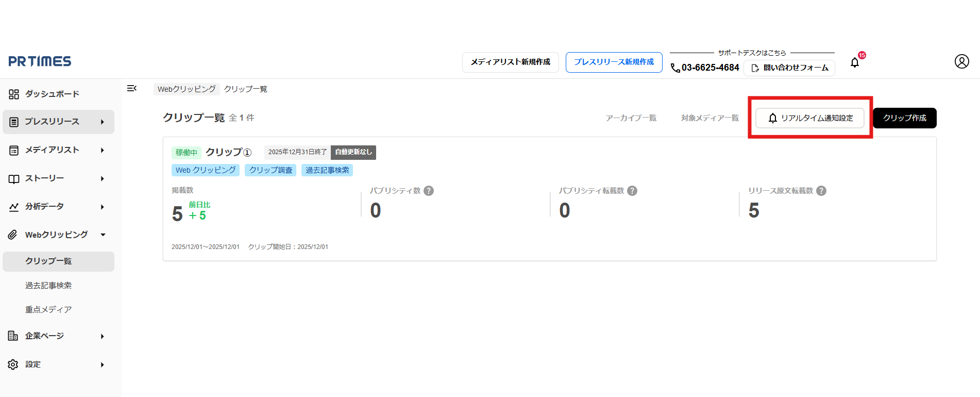Image resolution: width=980 pixels, height=397 pixels.
Task: Open the notification bell with badge 15
Action: coord(855,62)
